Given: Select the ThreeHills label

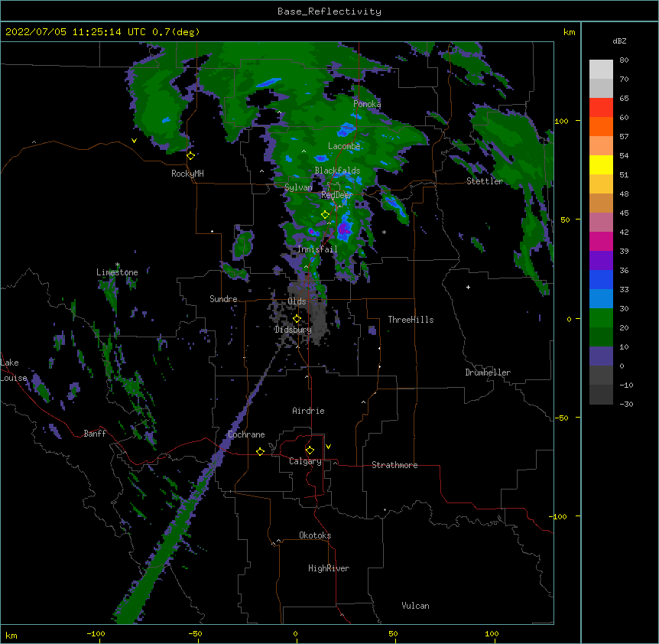Looking at the screenshot, I should click(x=411, y=320).
